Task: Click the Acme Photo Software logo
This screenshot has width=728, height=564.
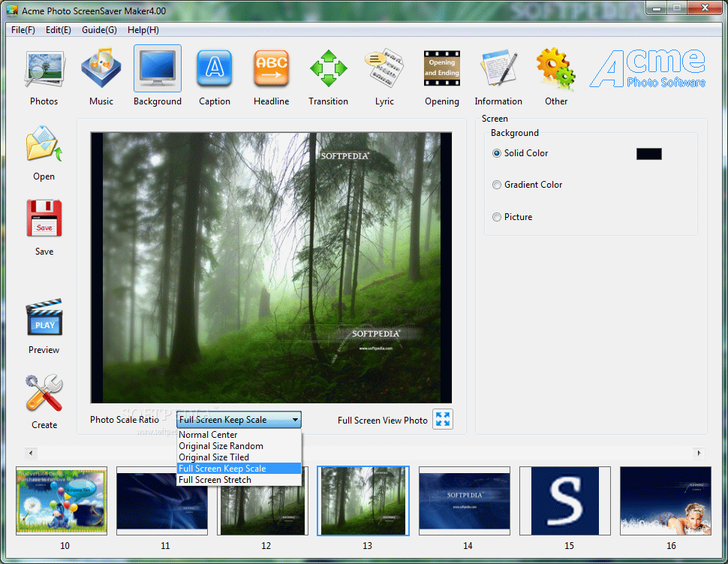Action: (x=647, y=68)
